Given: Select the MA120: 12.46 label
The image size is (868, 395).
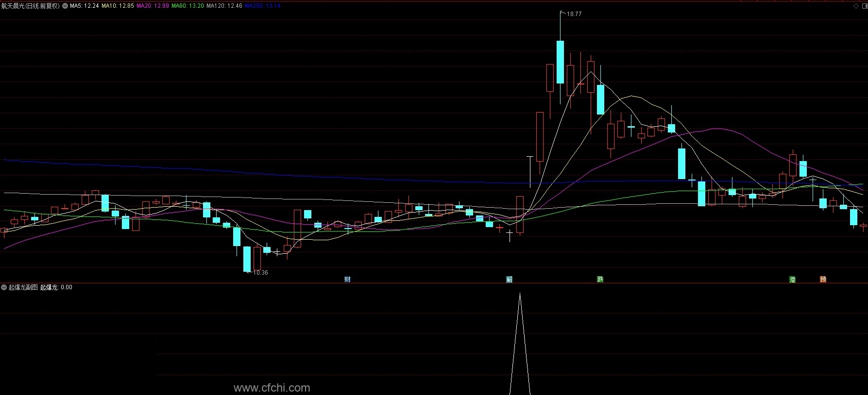Looking at the screenshot, I should 224,6.
